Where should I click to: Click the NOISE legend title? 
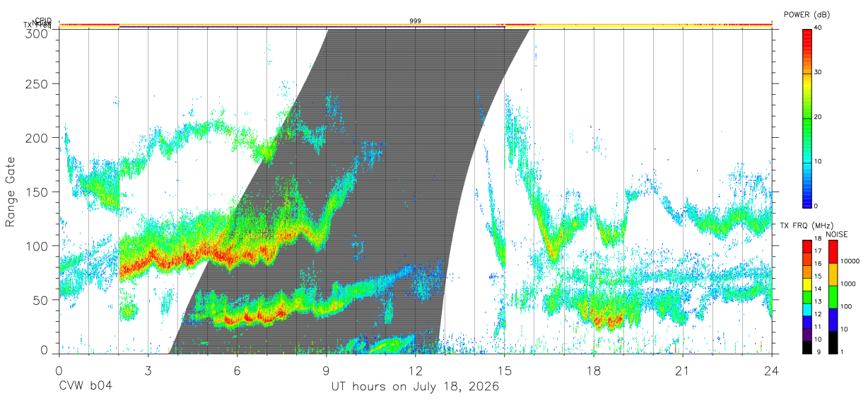pos(836,234)
